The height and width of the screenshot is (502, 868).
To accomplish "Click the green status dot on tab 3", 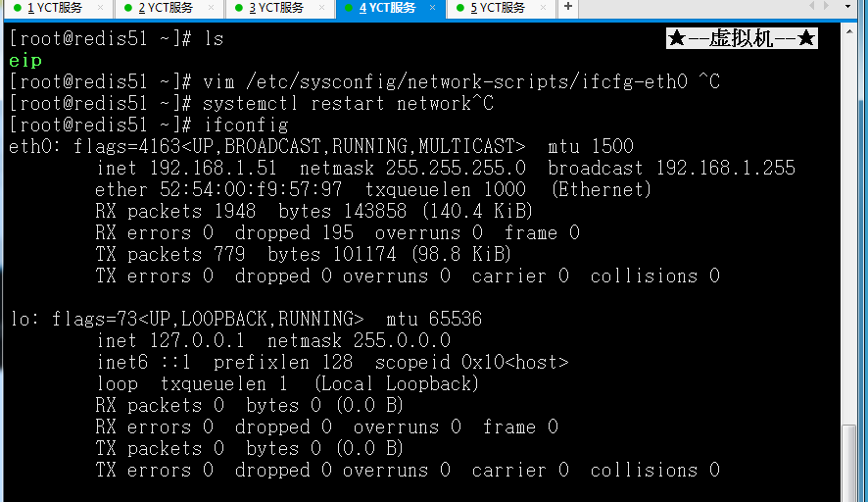I will pyautogui.click(x=239, y=8).
